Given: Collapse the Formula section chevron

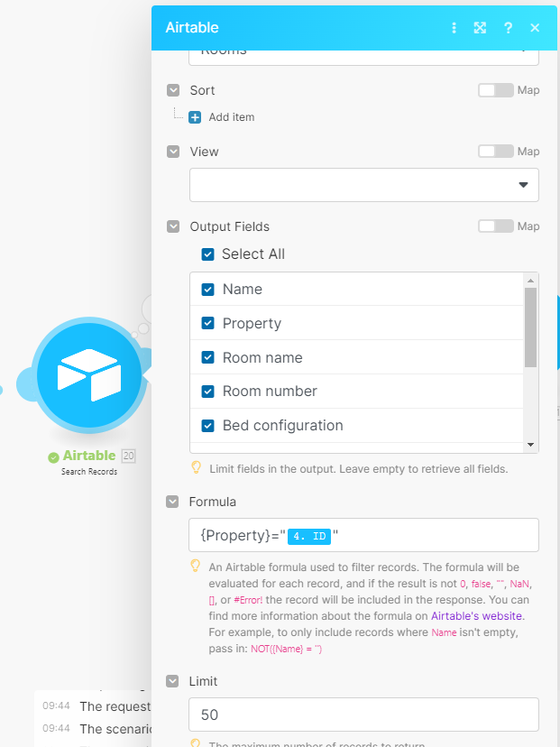Looking at the screenshot, I should tap(172, 502).
